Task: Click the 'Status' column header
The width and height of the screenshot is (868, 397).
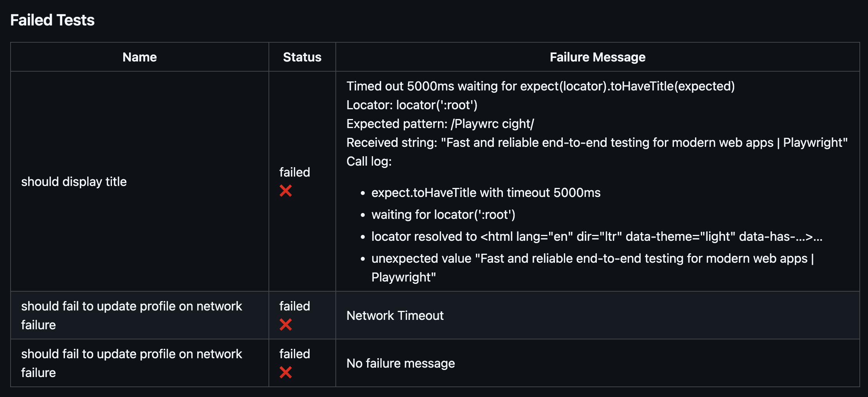Action: click(x=302, y=57)
